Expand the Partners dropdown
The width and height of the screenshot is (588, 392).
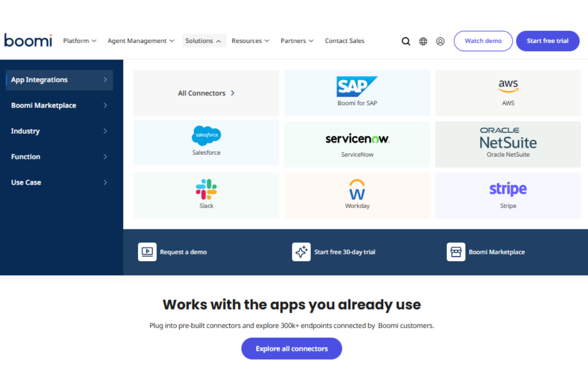(297, 41)
